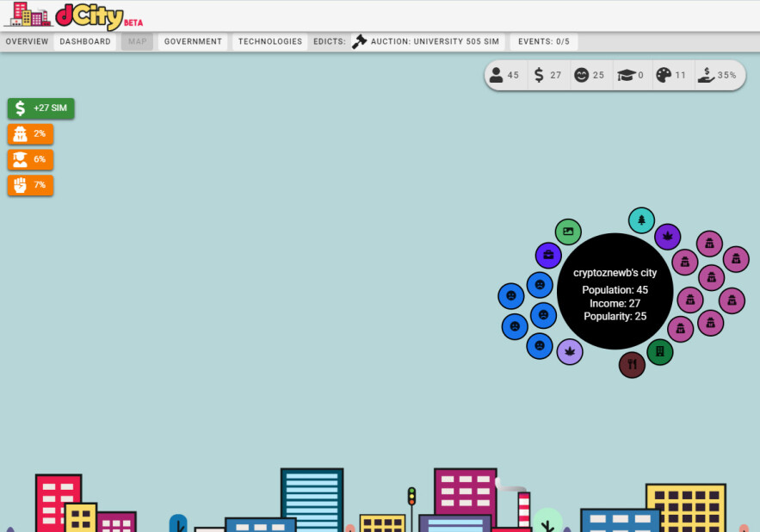Open the Events 0/5 panel
This screenshot has width=760, height=532.
click(544, 41)
